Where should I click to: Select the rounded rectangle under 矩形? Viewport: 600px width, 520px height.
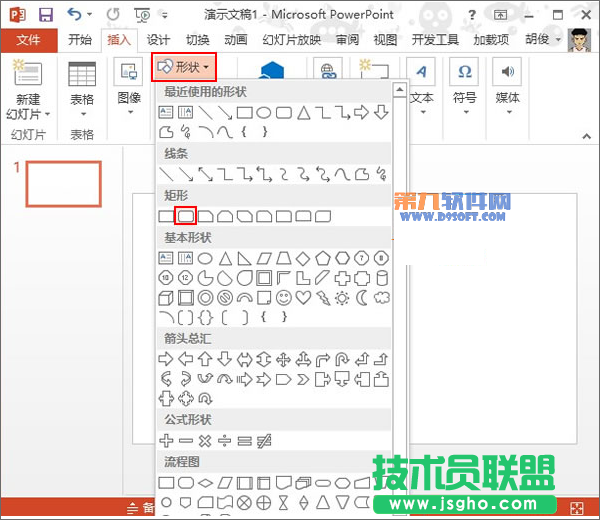tap(186, 215)
